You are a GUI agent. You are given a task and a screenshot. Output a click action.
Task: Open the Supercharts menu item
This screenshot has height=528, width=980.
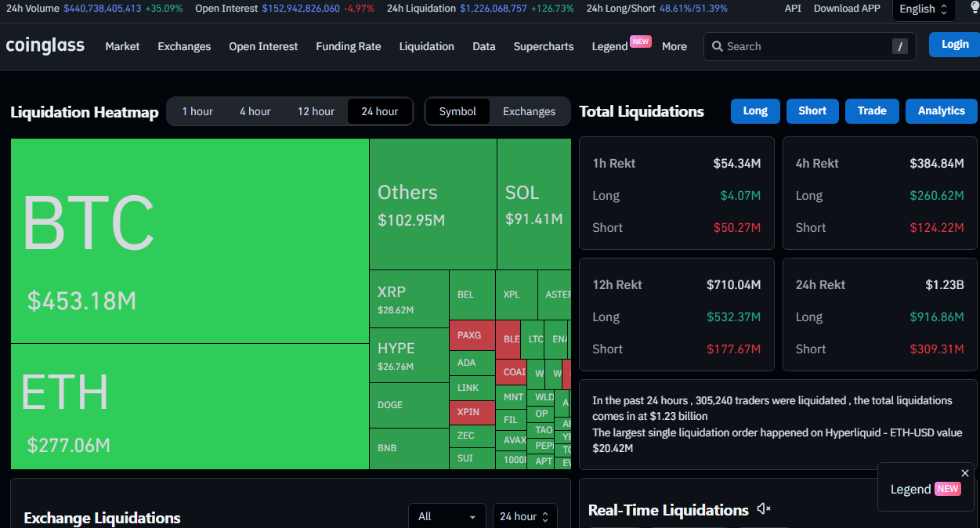pos(544,46)
